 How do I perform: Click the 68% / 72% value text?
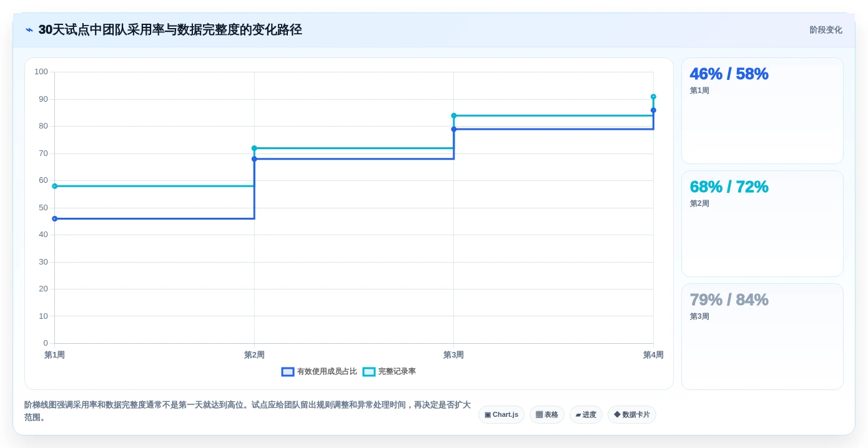[729, 187]
